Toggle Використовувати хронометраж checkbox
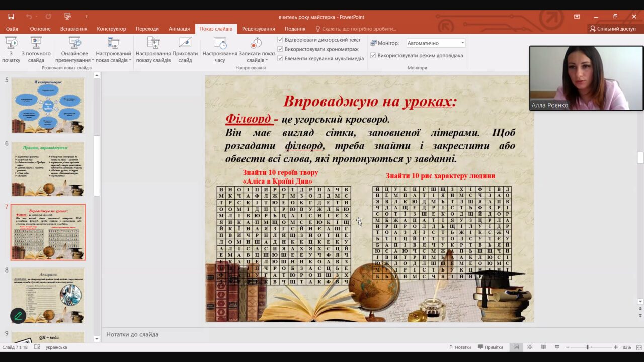The width and height of the screenshot is (644, 362). pos(280,49)
